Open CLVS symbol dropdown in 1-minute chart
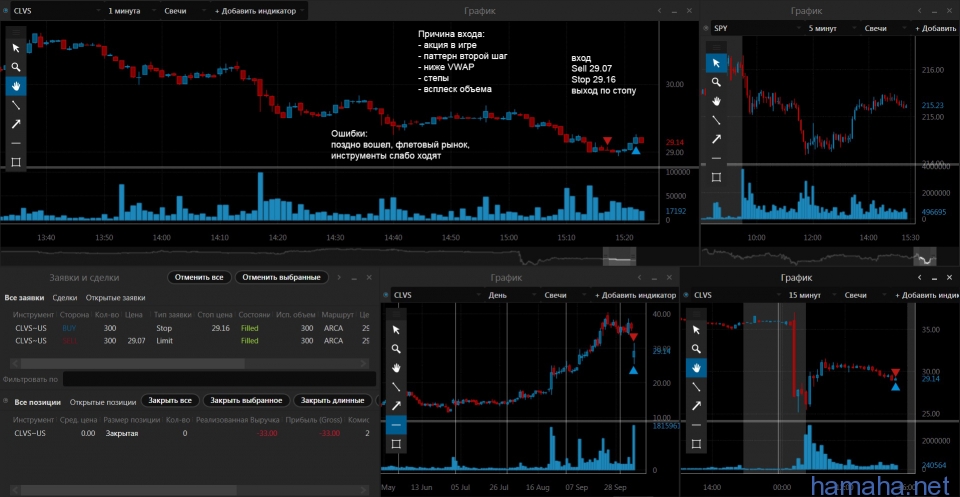The width and height of the screenshot is (960, 497). coord(57,11)
